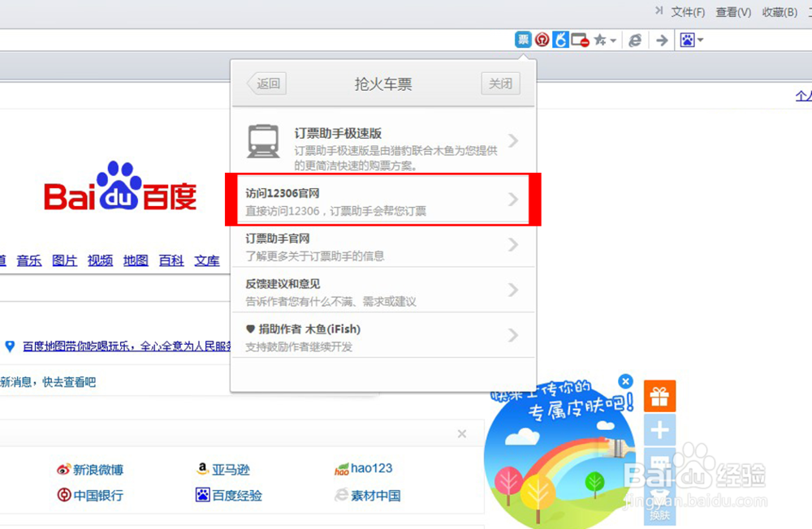Click the red bank logo toolbar icon
Screen dimensions: 812x529
[542, 39]
